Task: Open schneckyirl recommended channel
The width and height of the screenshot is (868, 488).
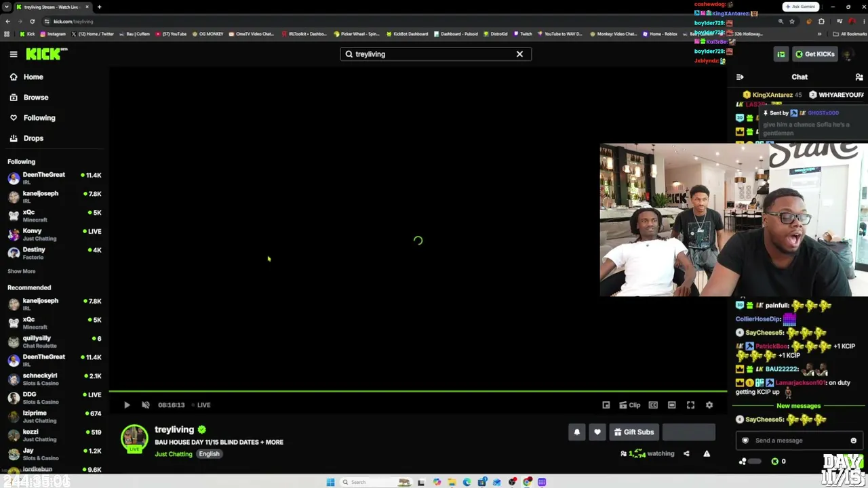Action: 54,379
